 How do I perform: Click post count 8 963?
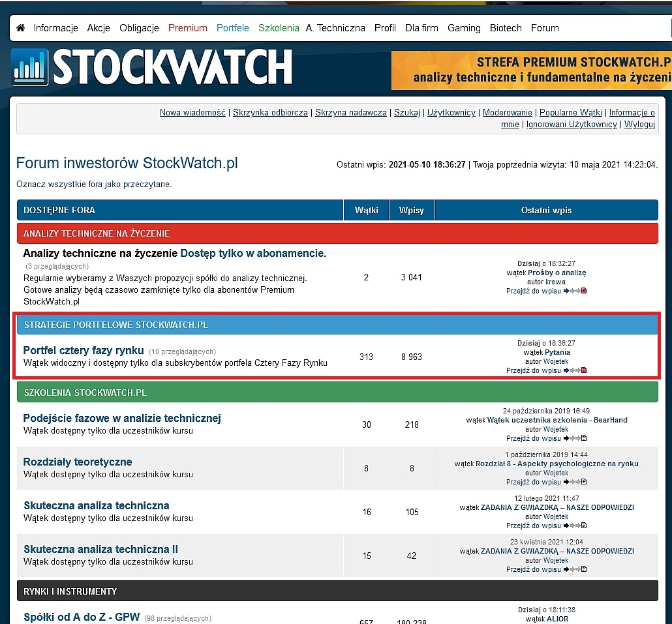[x=412, y=357]
